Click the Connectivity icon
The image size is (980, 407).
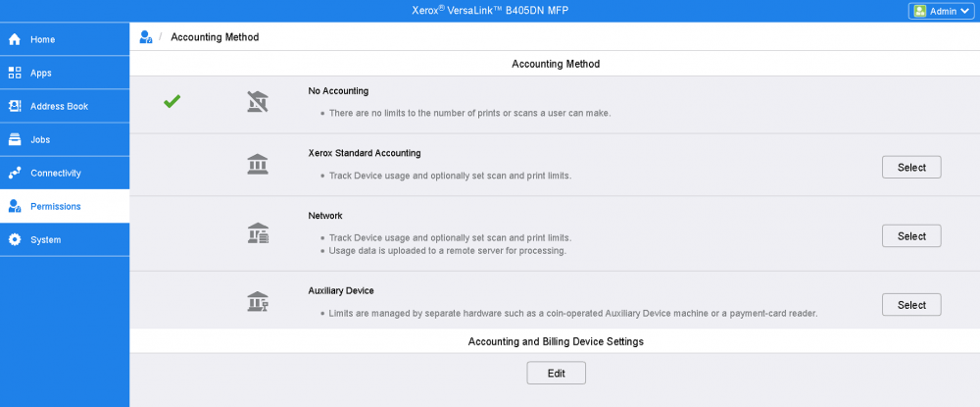[x=15, y=173]
